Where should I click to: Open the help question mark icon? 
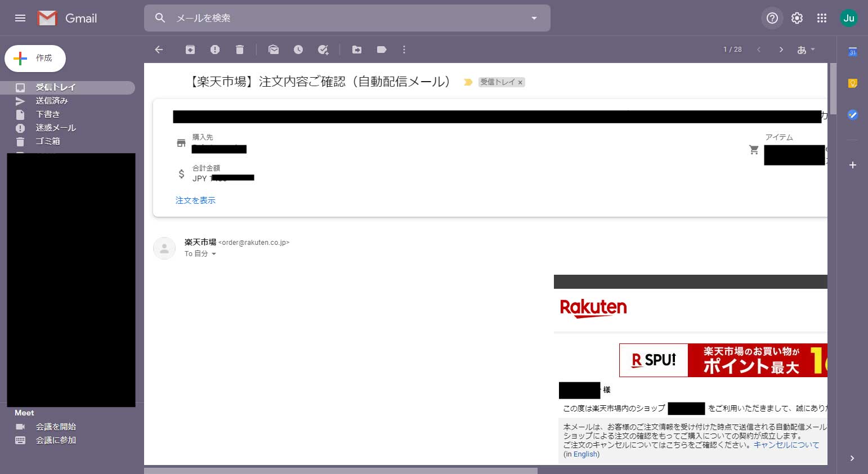pyautogui.click(x=772, y=18)
